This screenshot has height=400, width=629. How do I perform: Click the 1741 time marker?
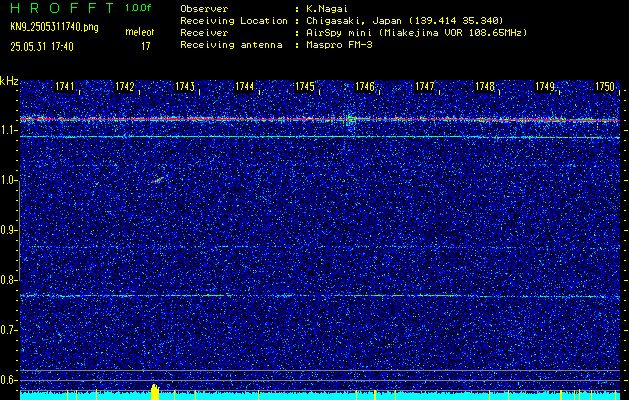pyautogui.click(x=65, y=86)
